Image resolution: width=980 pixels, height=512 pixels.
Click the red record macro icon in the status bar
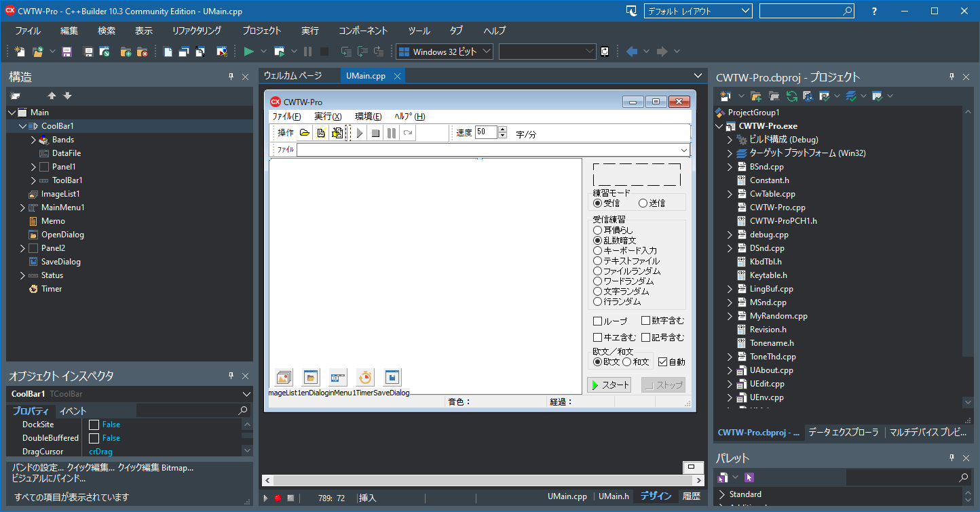click(278, 498)
